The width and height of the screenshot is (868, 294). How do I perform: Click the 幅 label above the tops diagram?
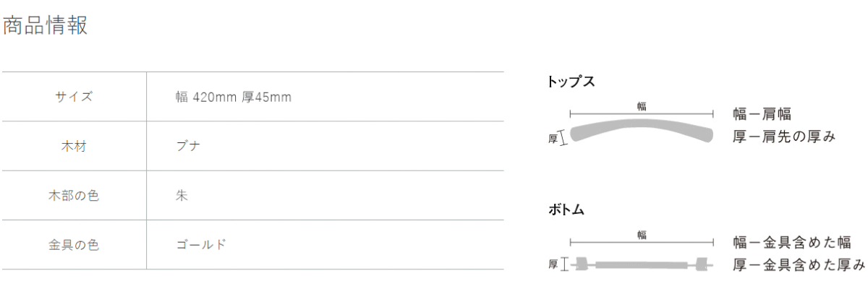point(642,105)
